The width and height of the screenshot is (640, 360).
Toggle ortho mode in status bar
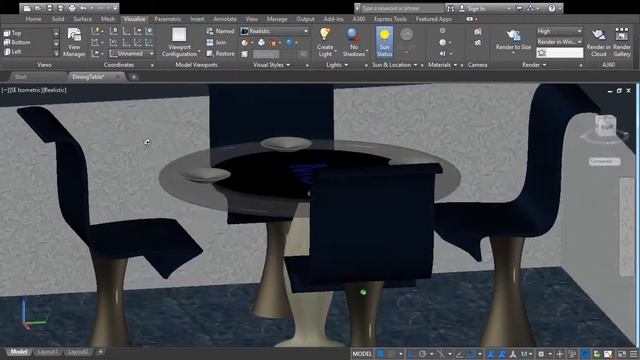click(x=411, y=354)
